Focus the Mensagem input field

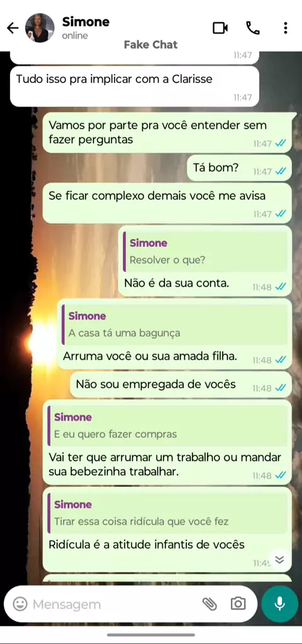[x=115, y=604]
